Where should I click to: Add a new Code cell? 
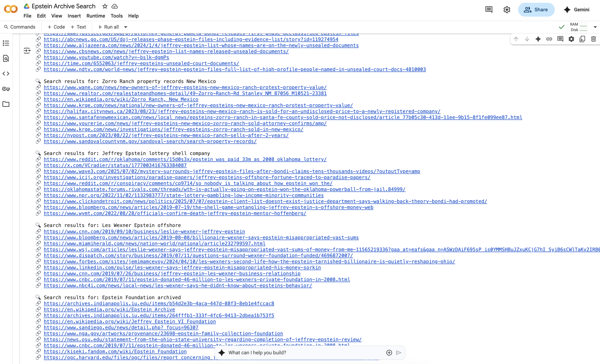click(56, 27)
